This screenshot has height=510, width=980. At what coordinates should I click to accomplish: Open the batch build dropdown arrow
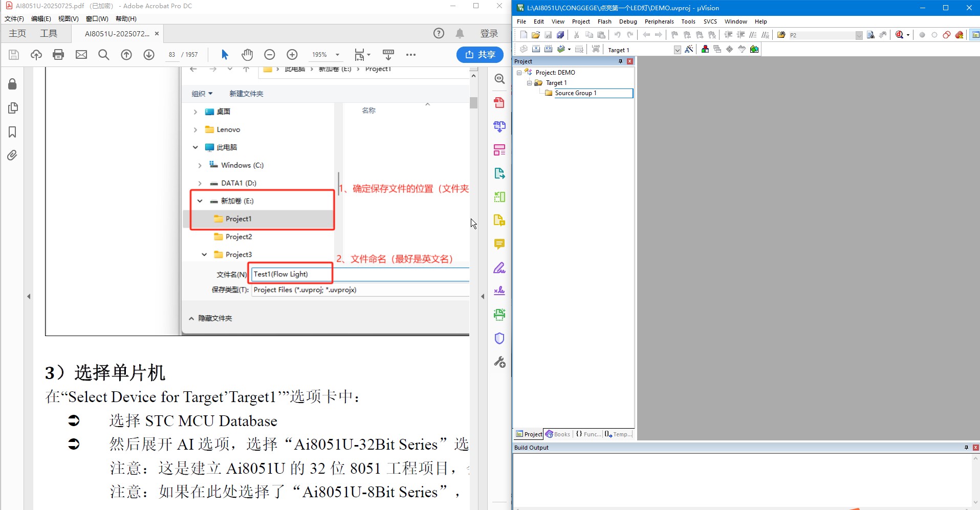pos(569,50)
